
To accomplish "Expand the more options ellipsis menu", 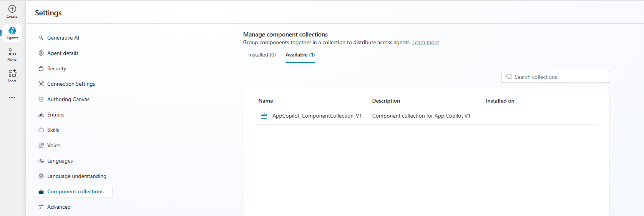I will coord(12,98).
